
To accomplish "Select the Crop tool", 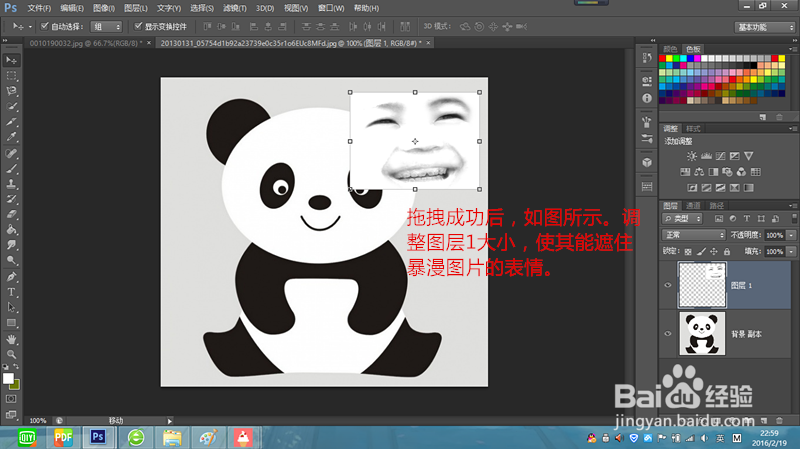I will pos(11,121).
